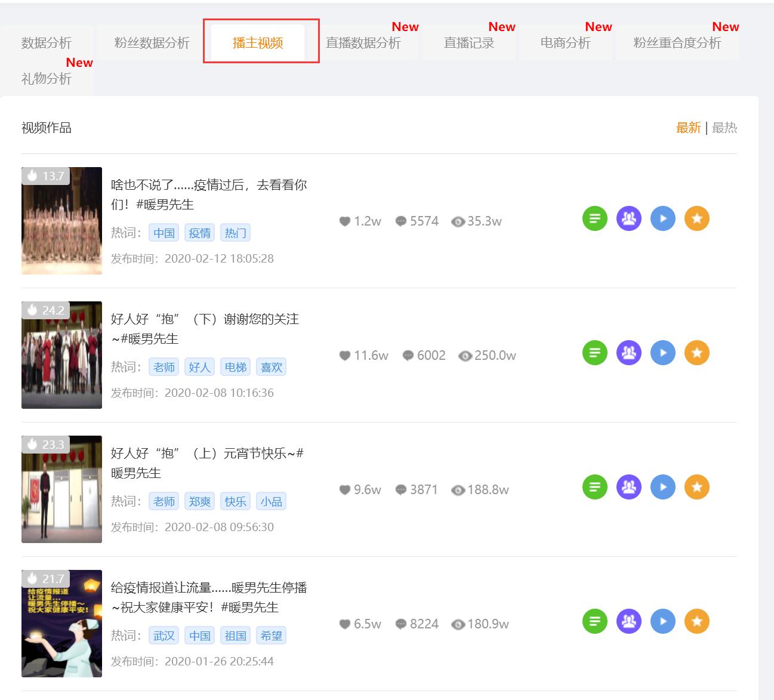Open green list icon for 疫情过后 video

595,218
